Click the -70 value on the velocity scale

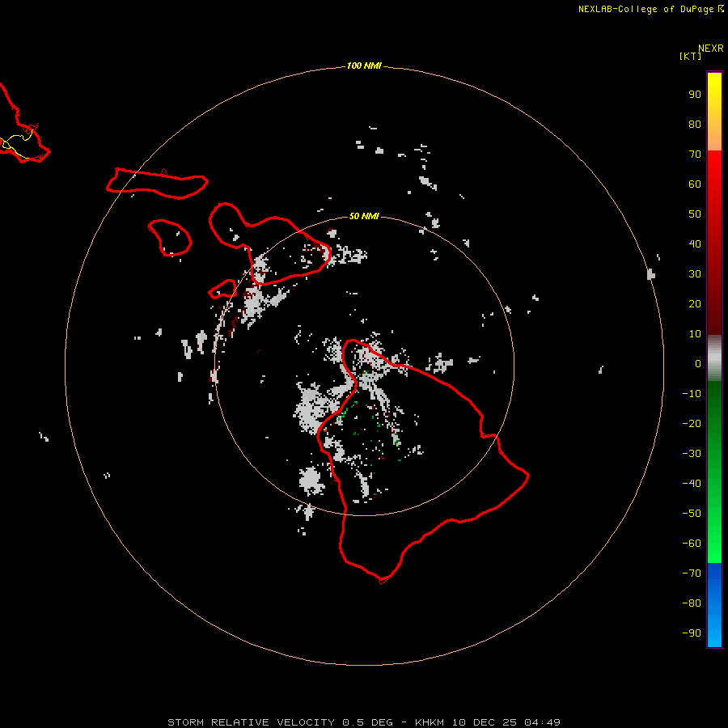coord(692,574)
